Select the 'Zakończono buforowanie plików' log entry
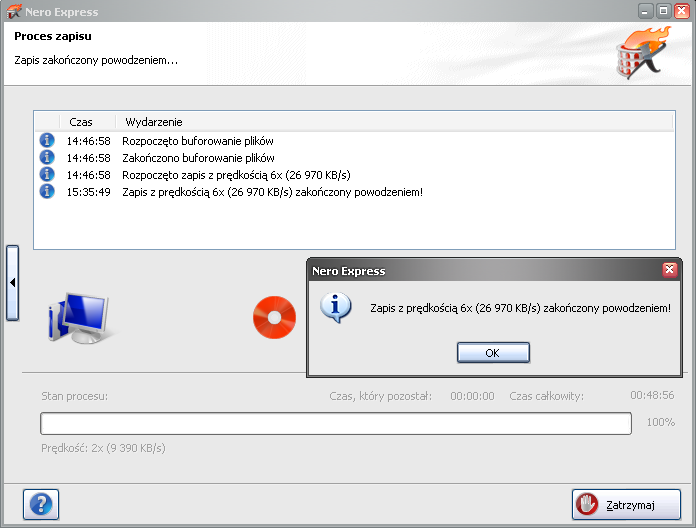 click(x=198, y=158)
